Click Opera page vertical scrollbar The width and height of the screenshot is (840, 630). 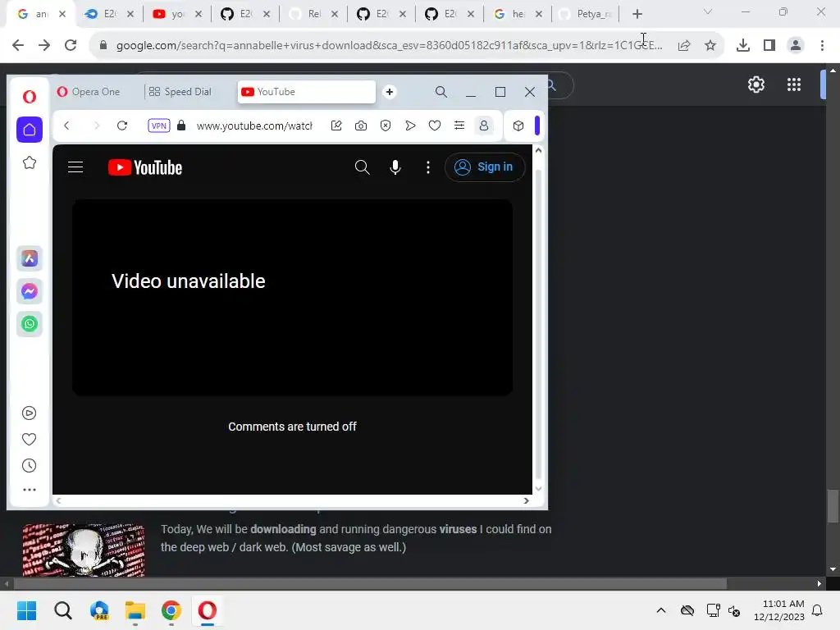point(538,322)
